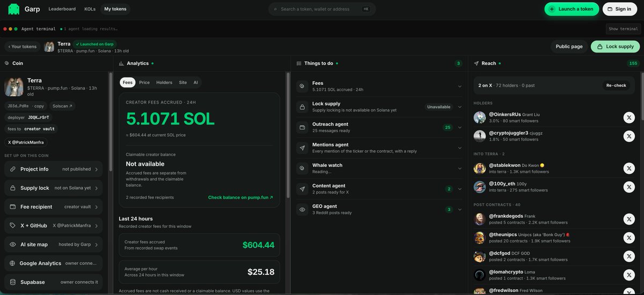Viewport: 644px width, 295px height.
Task: Click the X icon beside @dcfgod
Action: [629, 256]
